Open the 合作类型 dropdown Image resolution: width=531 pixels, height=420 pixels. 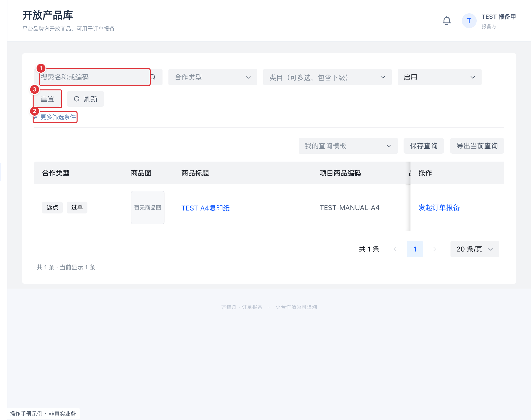[213, 77]
